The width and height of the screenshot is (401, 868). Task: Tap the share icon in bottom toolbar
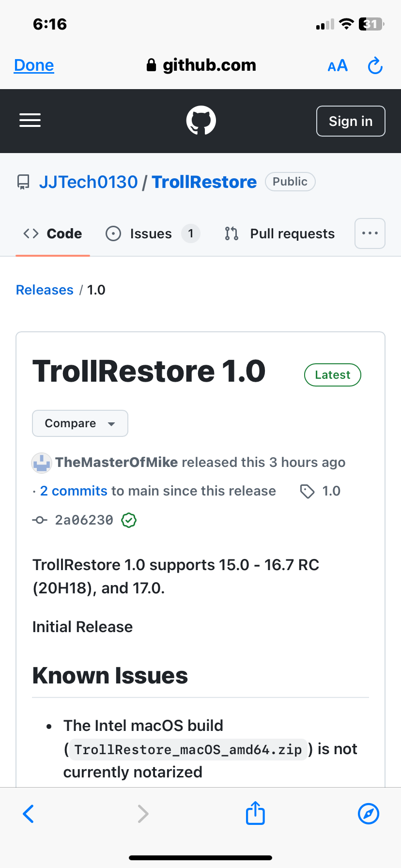pos(255,813)
